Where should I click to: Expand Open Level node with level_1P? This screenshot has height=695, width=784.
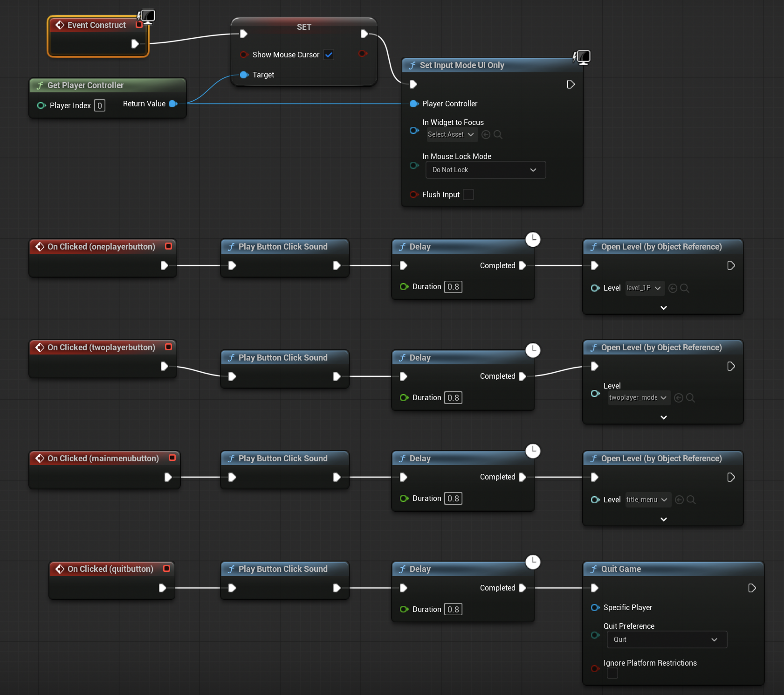pos(664,308)
